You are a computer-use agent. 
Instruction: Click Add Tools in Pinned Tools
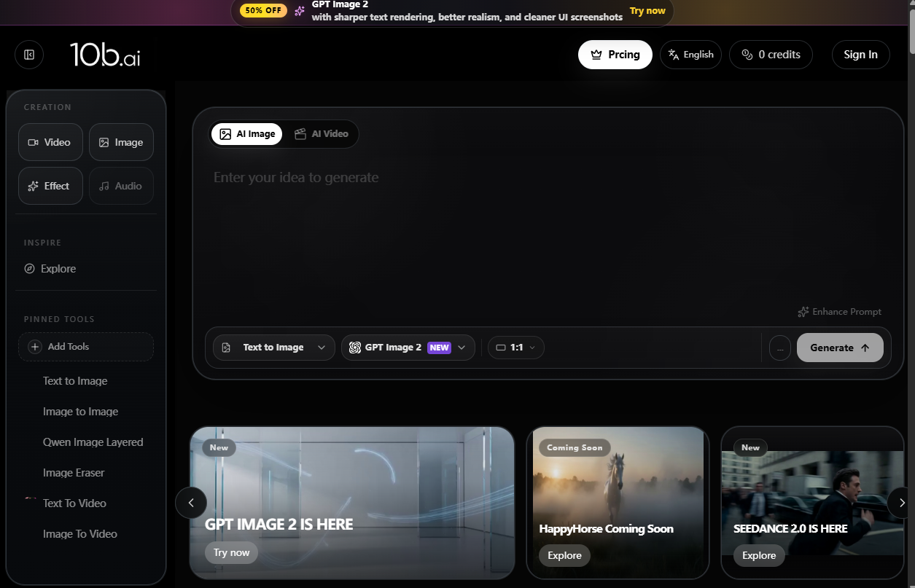tap(86, 347)
